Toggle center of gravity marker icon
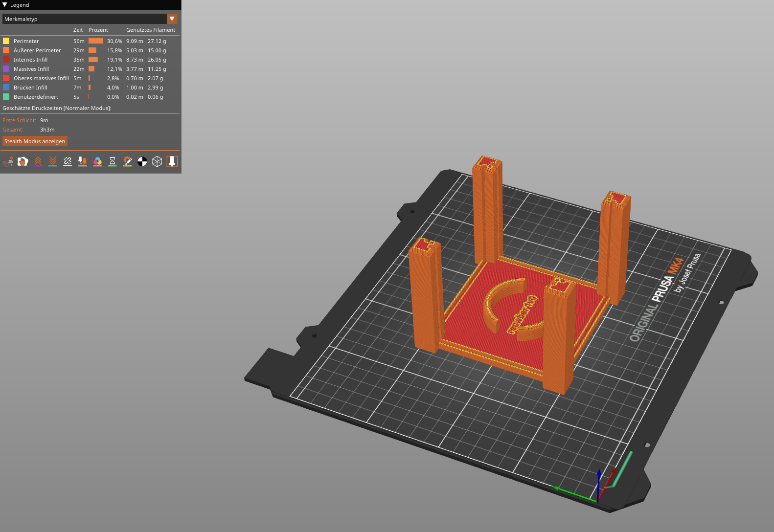 tap(142, 161)
